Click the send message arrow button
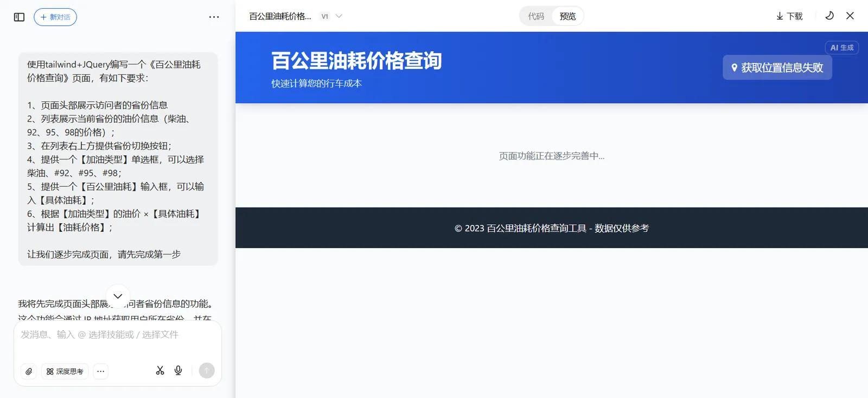The width and height of the screenshot is (868, 398). (207, 370)
